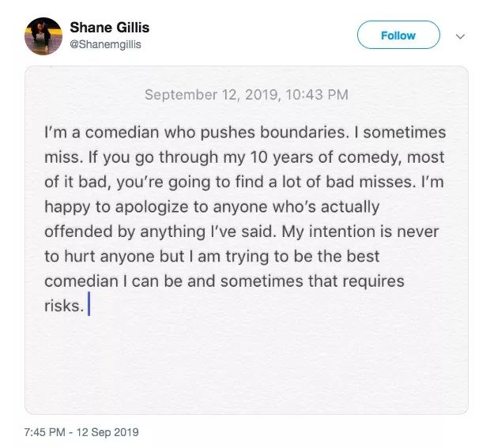Open the Shane Gillis display name link

coord(109,28)
